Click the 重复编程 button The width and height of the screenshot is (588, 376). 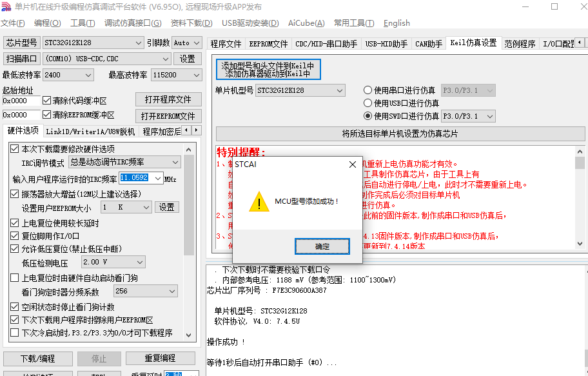point(160,359)
